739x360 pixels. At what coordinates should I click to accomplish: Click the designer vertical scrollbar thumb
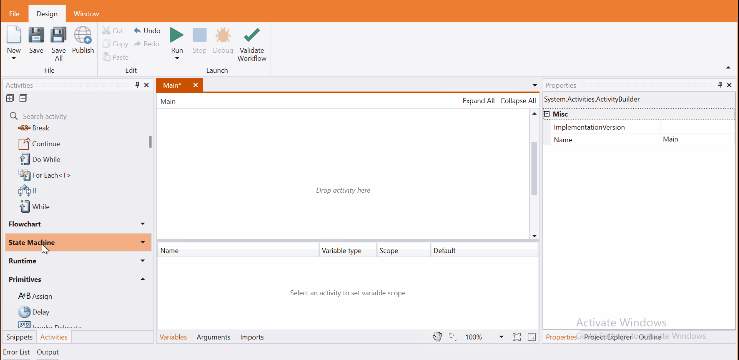click(534, 168)
